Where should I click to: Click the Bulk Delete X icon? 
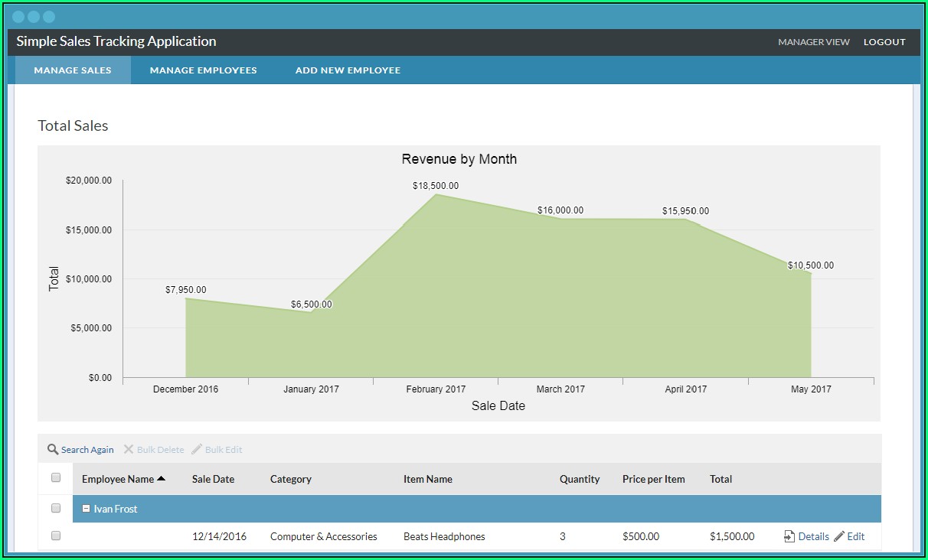129,450
